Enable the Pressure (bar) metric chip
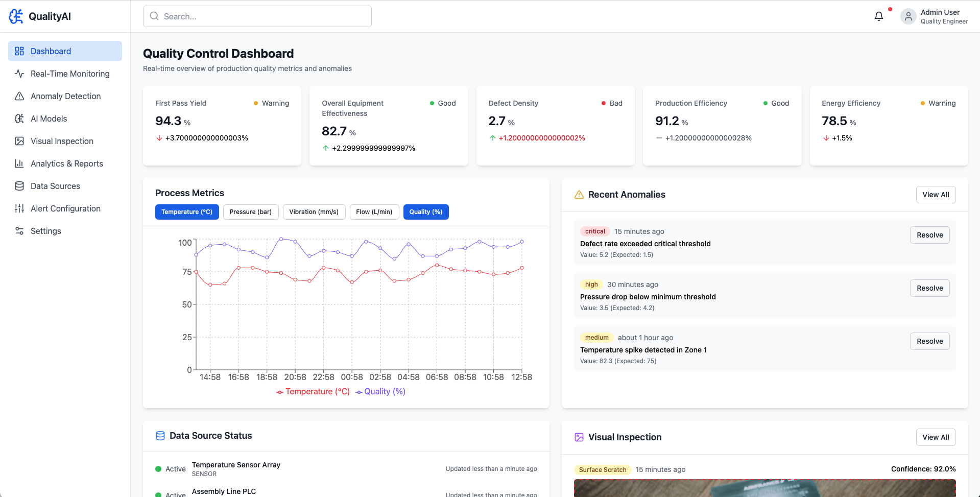Screen dimensions: 980x497 coord(250,212)
